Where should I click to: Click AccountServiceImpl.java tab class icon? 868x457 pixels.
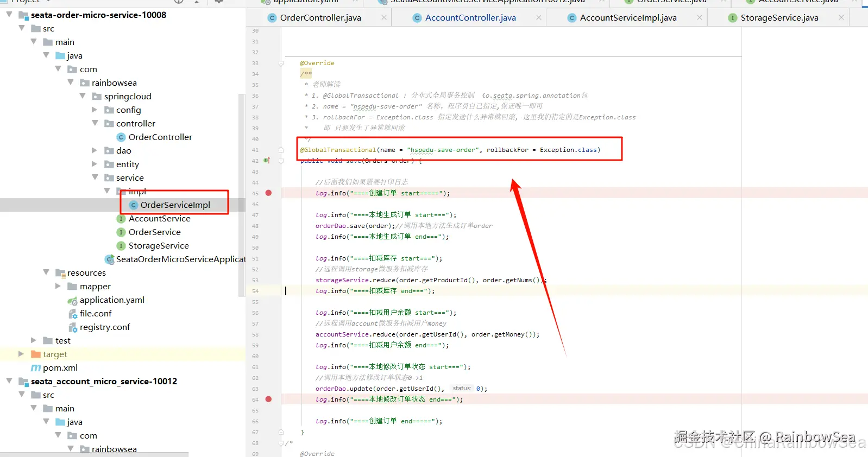tap(572, 18)
